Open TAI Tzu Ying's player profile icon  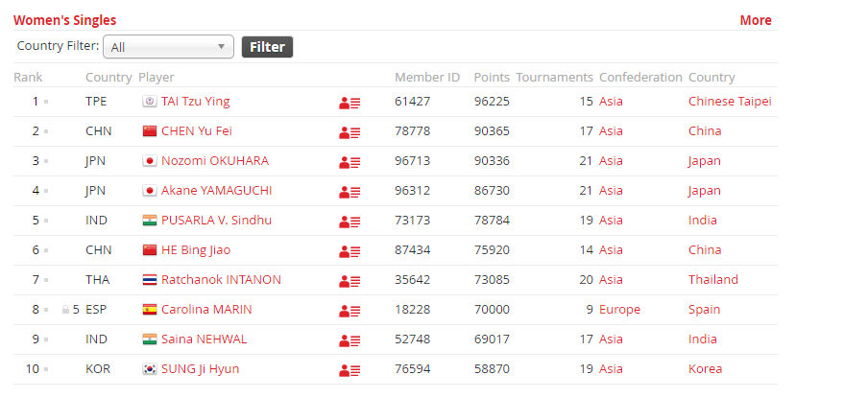pos(350,103)
